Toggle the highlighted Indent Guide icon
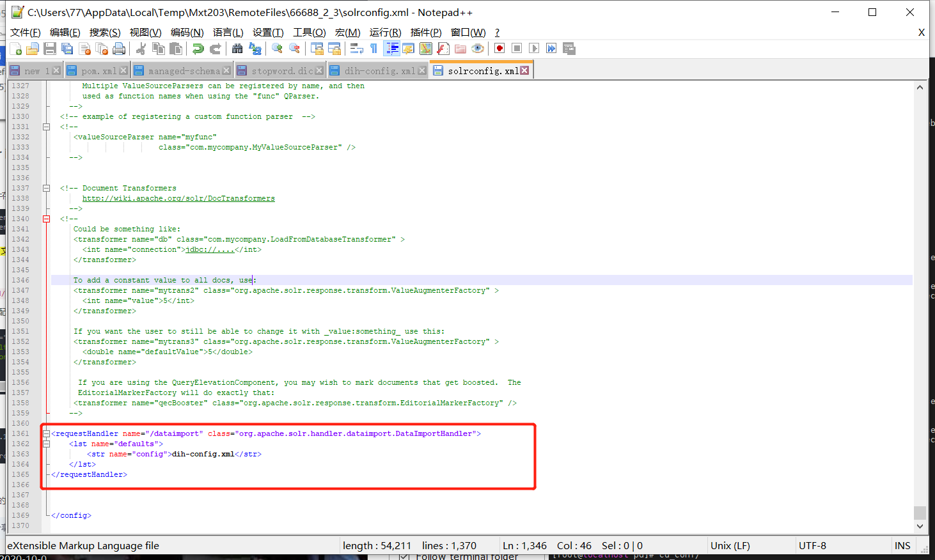Viewport: 935px width, 560px height. pyautogui.click(x=391, y=49)
